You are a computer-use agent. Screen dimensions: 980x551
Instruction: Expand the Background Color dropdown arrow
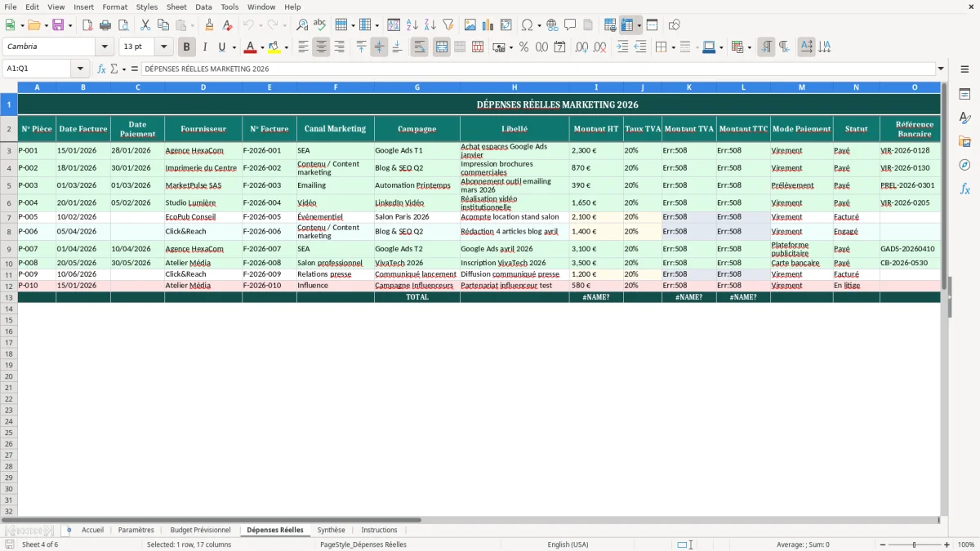(x=286, y=47)
